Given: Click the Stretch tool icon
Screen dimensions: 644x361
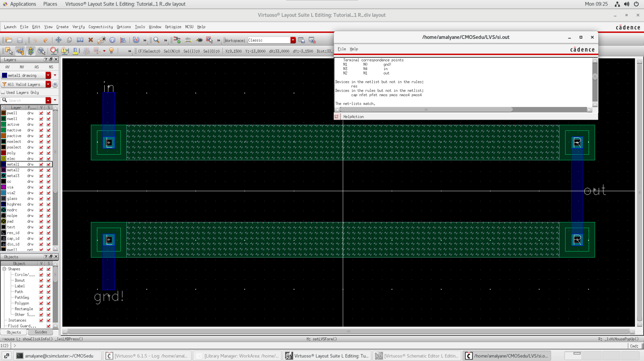Looking at the screenshot, I should click(x=80, y=40).
